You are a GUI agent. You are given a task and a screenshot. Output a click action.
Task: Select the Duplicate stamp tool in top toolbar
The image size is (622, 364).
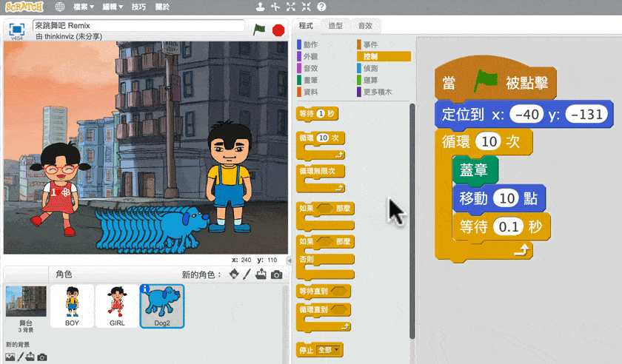point(260,7)
